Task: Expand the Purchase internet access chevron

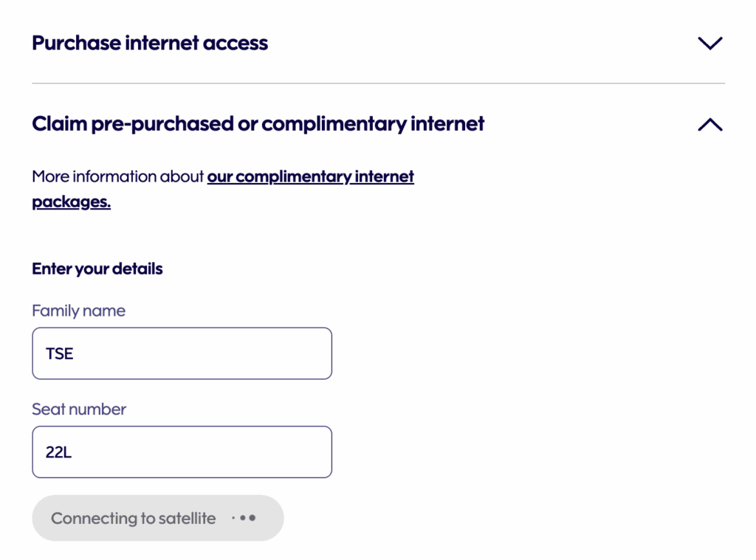Action: coord(709,44)
